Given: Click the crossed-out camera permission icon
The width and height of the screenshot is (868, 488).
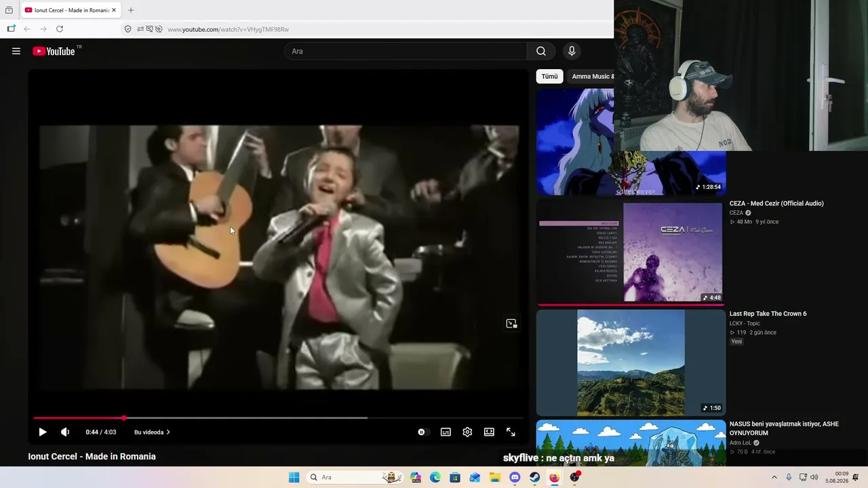Looking at the screenshot, I should point(149,29).
